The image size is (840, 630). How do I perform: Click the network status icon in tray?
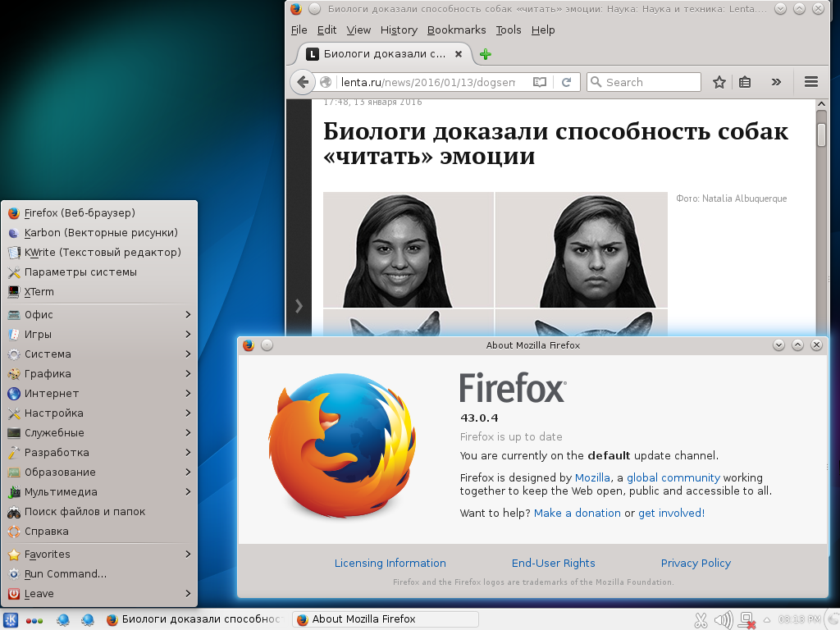click(x=746, y=620)
